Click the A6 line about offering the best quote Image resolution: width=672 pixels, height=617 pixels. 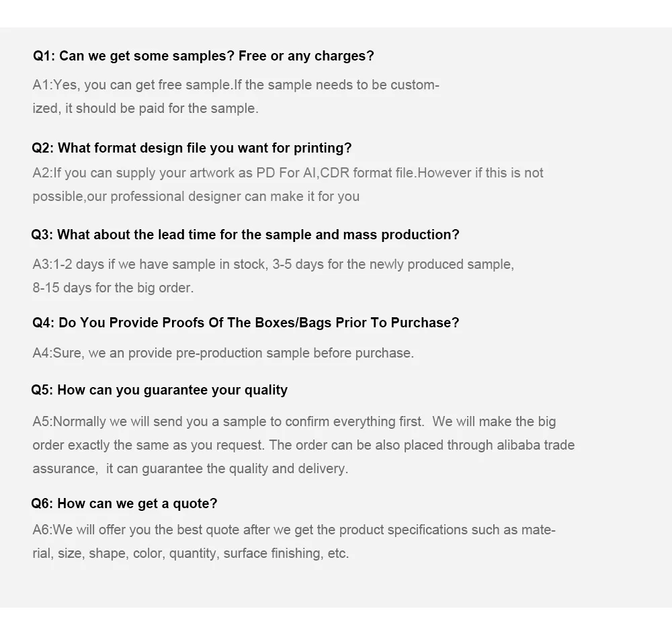click(294, 530)
